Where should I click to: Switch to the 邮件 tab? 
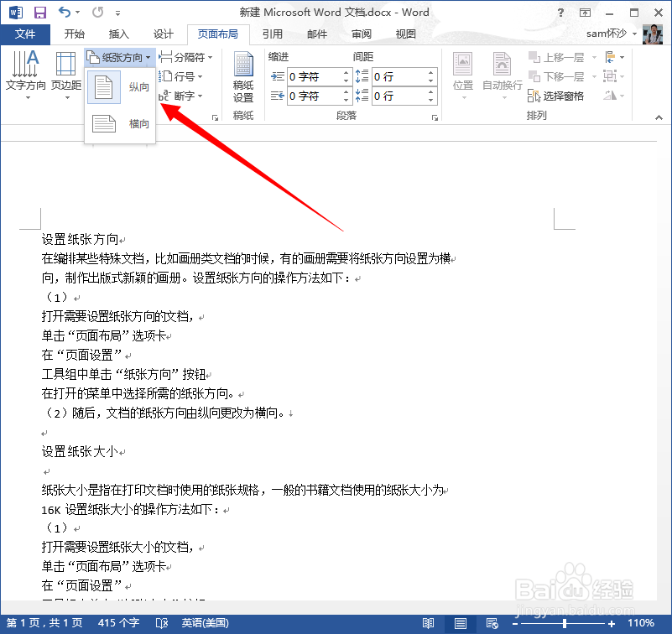[317, 34]
